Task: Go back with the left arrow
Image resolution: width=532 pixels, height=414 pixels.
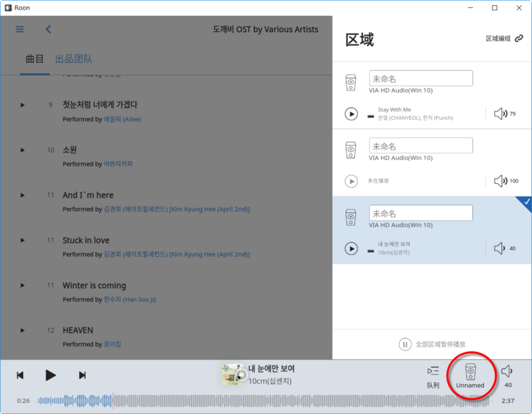Action: [x=48, y=29]
